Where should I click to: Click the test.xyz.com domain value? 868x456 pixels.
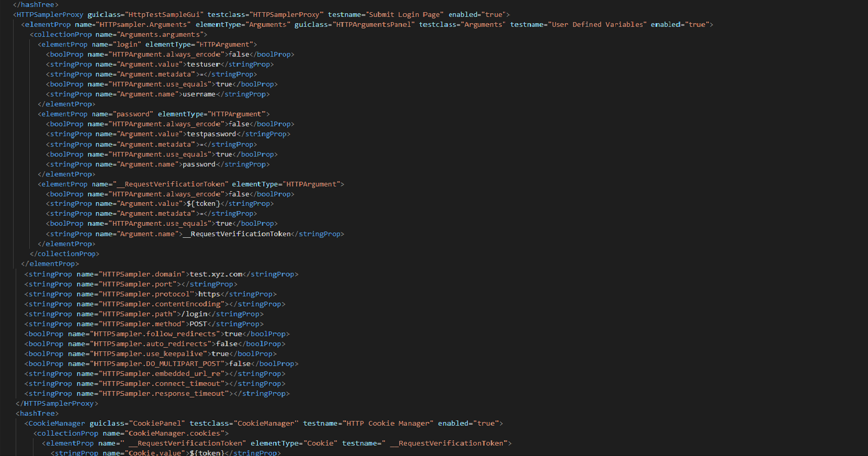(216, 274)
